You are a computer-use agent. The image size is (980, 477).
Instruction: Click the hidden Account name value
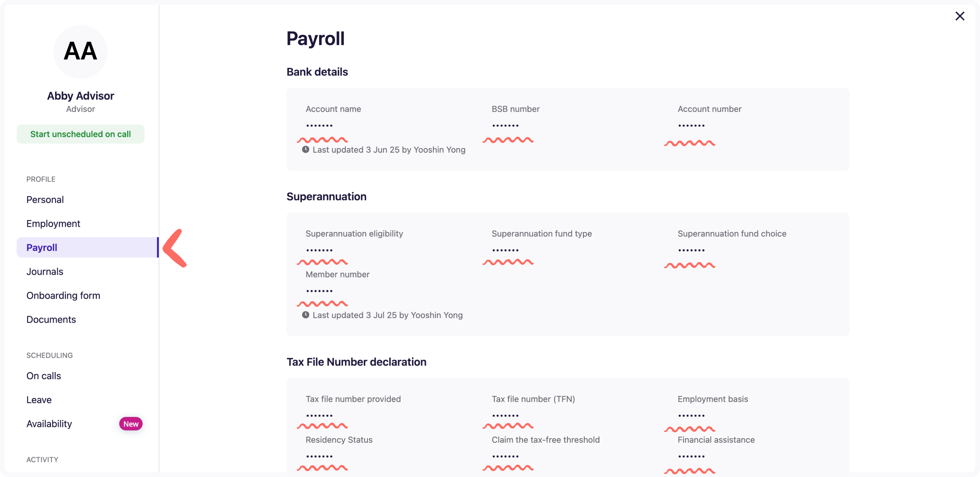pyautogui.click(x=319, y=125)
